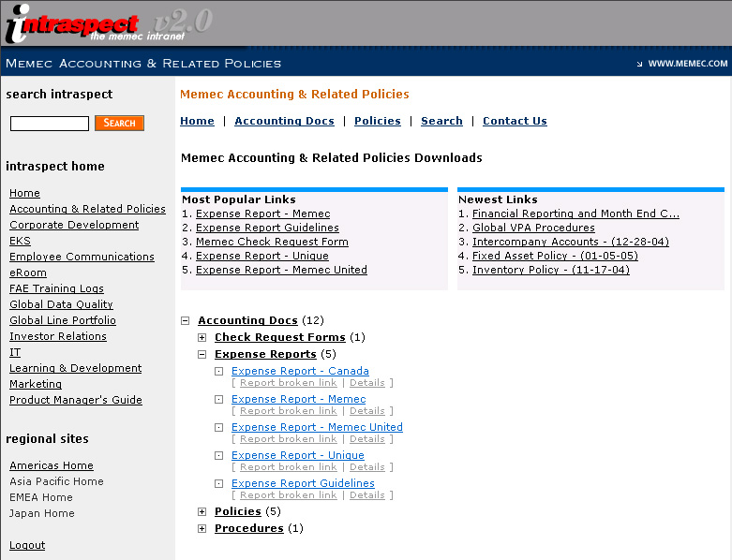
Task: Click the document icon next to Expense Report - Unique
Action: click(x=218, y=455)
